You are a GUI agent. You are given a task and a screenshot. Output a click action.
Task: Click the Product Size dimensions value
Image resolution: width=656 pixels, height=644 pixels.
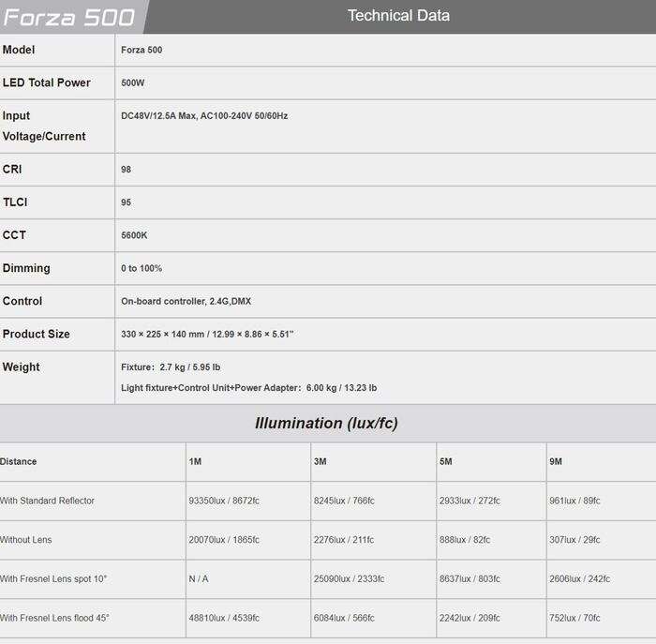coord(207,335)
